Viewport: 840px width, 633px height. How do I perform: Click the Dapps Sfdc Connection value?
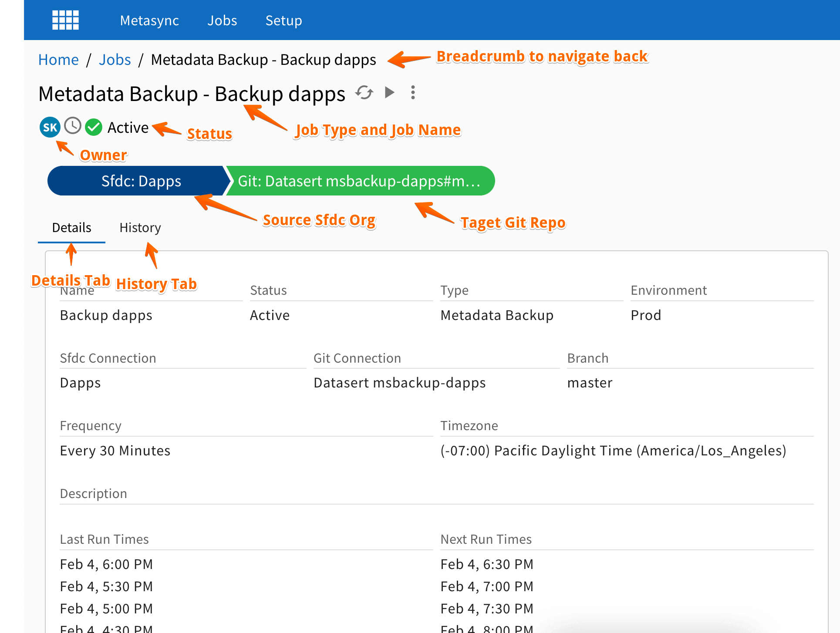[x=81, y=383]
